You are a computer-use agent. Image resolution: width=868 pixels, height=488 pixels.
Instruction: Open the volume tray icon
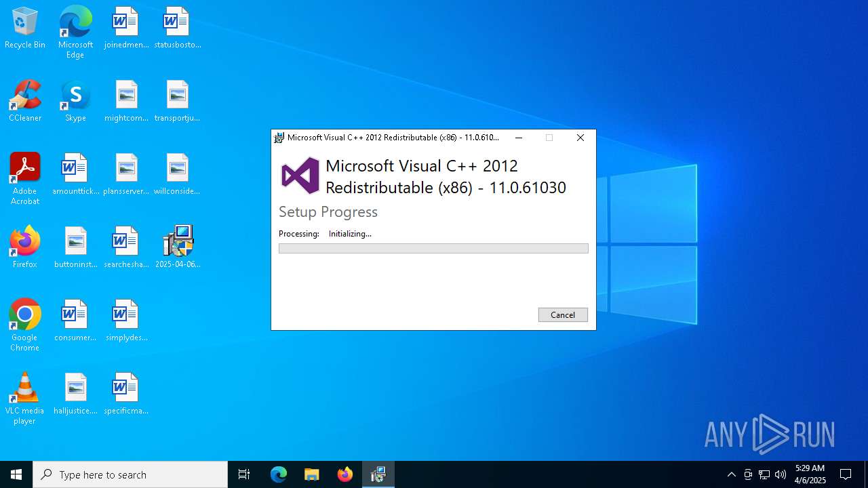(781, 474)
